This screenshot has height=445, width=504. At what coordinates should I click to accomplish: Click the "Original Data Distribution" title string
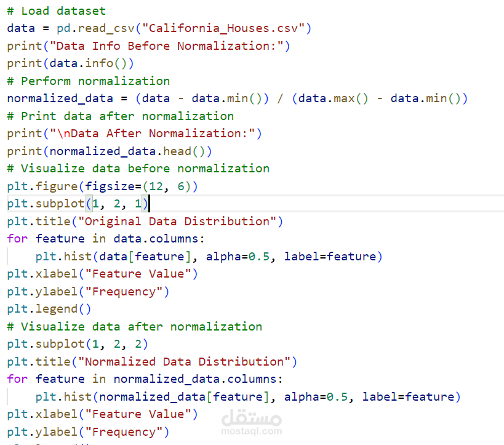pos(177,221)
